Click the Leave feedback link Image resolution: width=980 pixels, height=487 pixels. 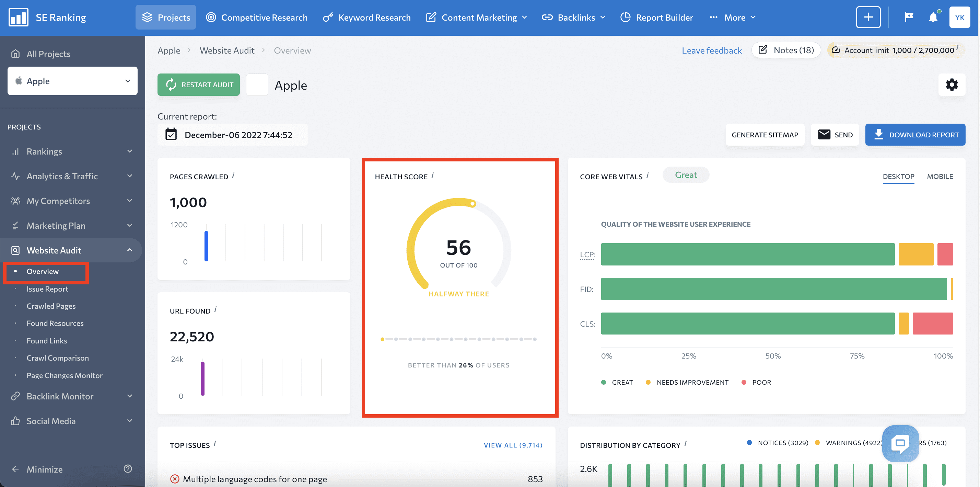711,50
